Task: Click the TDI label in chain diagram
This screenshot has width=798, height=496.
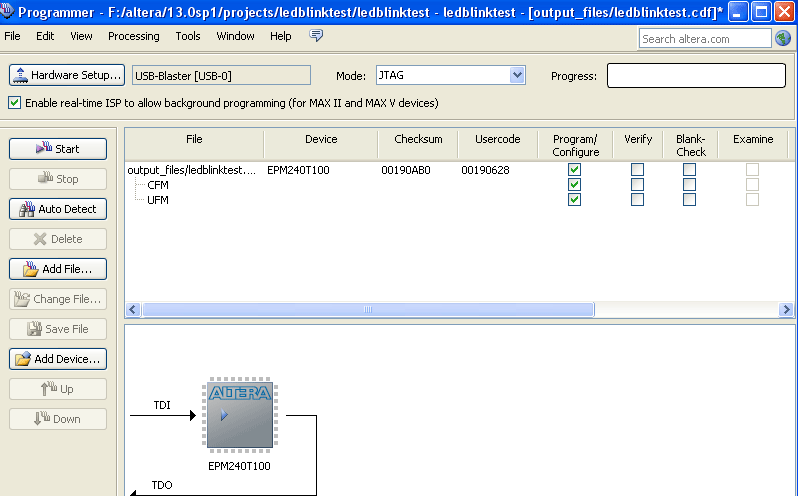Action: [162, 405]
